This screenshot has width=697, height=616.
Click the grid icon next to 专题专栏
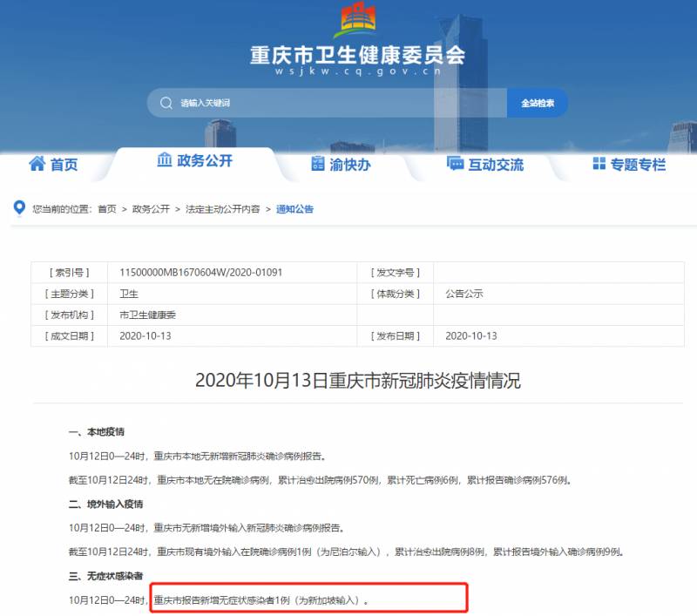tap(598, 163)
